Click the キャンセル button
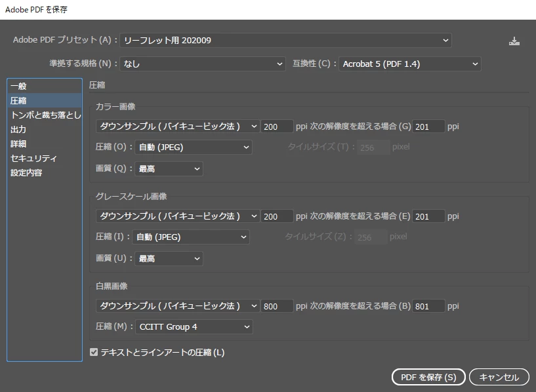The image size is (536, 392). coord(499,377)
